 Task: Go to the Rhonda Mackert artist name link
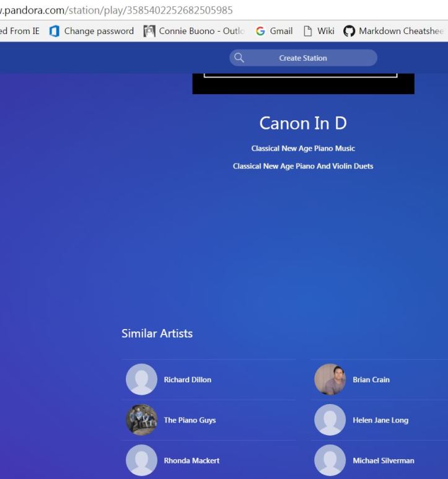[x=191, y=460]
